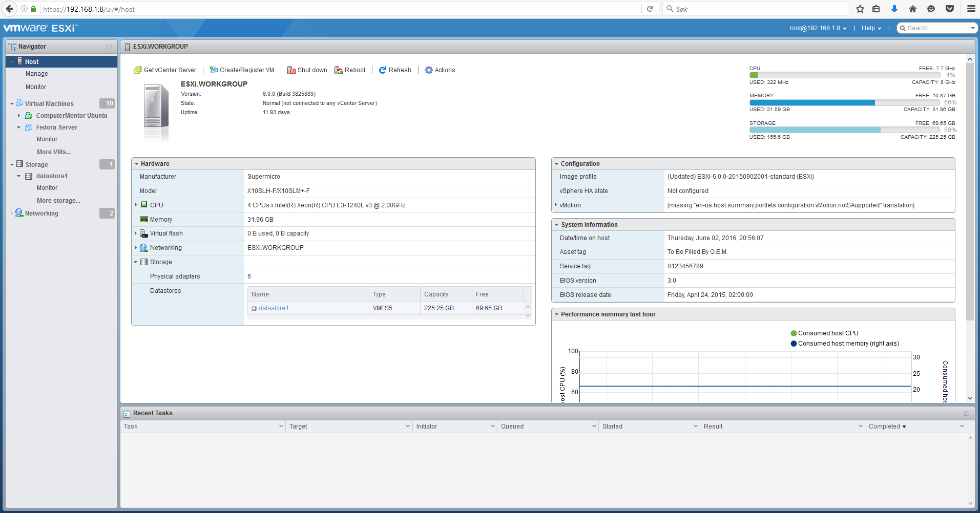Click the Reboot host icon
Screen dimensions: 980x513
click(339, 70)
